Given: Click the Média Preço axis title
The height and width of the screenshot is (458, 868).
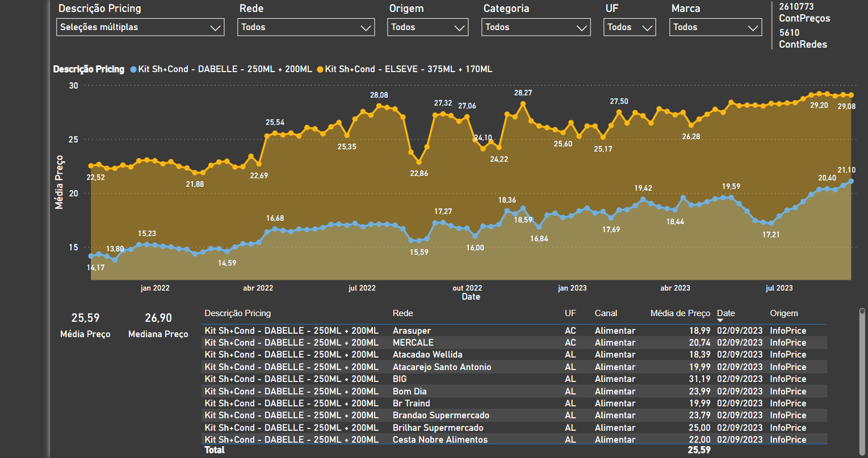Looking at the screenshot, I should point(59,182).
